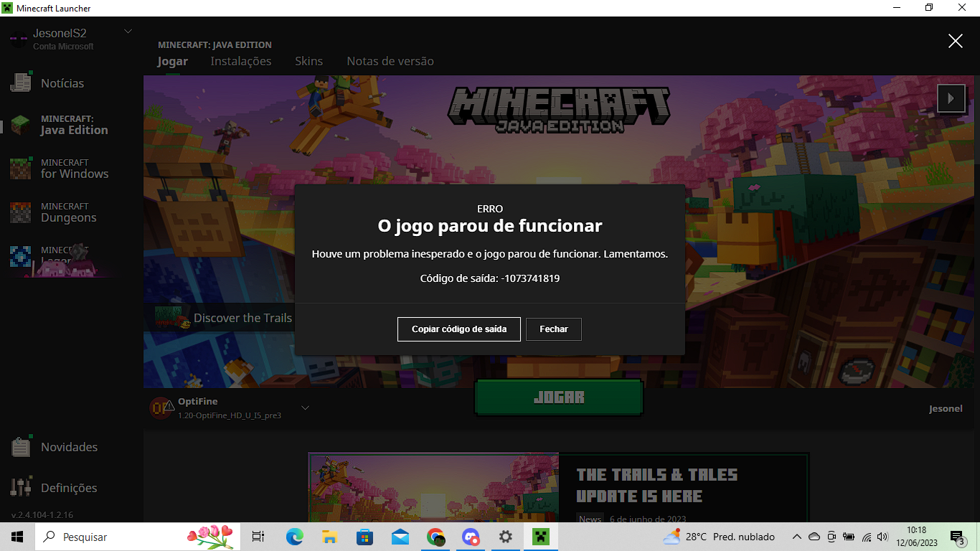This screenshot has width=980, height=551.
Task: Open Notícias in the sidebar
Action: tap(62, 83)
